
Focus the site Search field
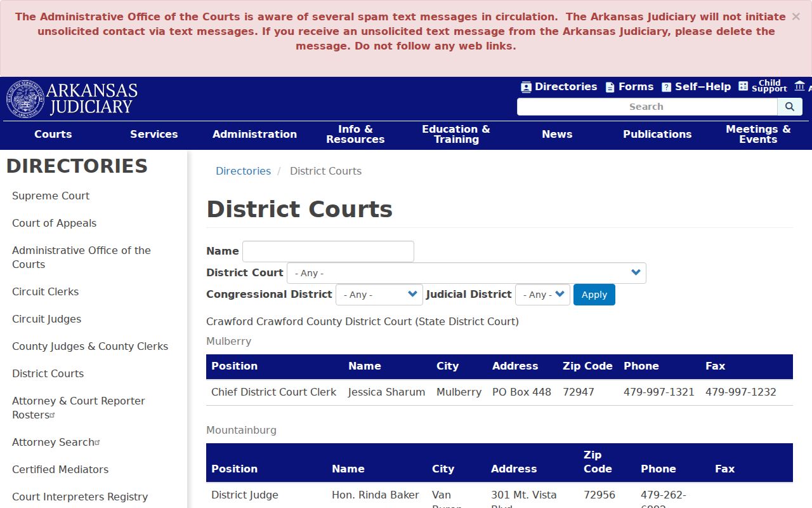[647, 107]
